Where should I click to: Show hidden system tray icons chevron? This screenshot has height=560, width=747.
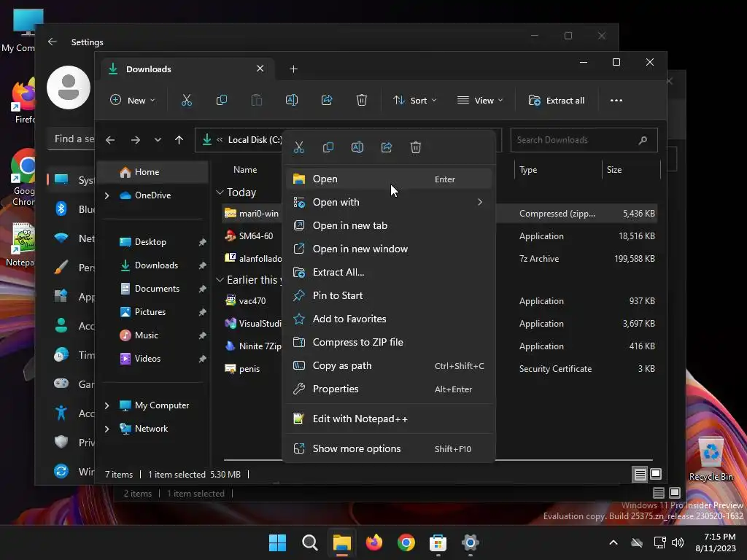coord(614,542)
